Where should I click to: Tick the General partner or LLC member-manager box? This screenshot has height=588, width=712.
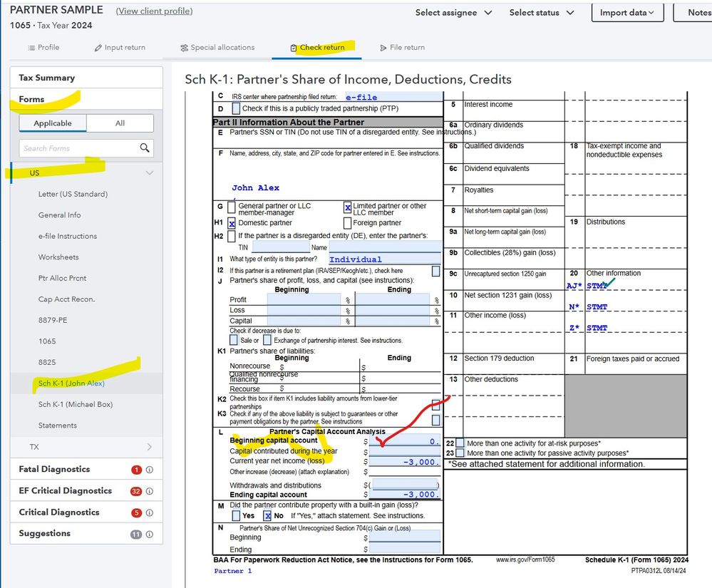point(232,208)
